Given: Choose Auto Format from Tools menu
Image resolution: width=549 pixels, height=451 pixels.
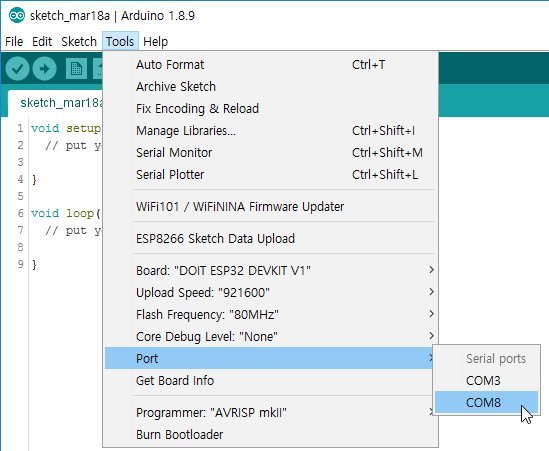Looking at the screenshot, I should tap(271, 65).
